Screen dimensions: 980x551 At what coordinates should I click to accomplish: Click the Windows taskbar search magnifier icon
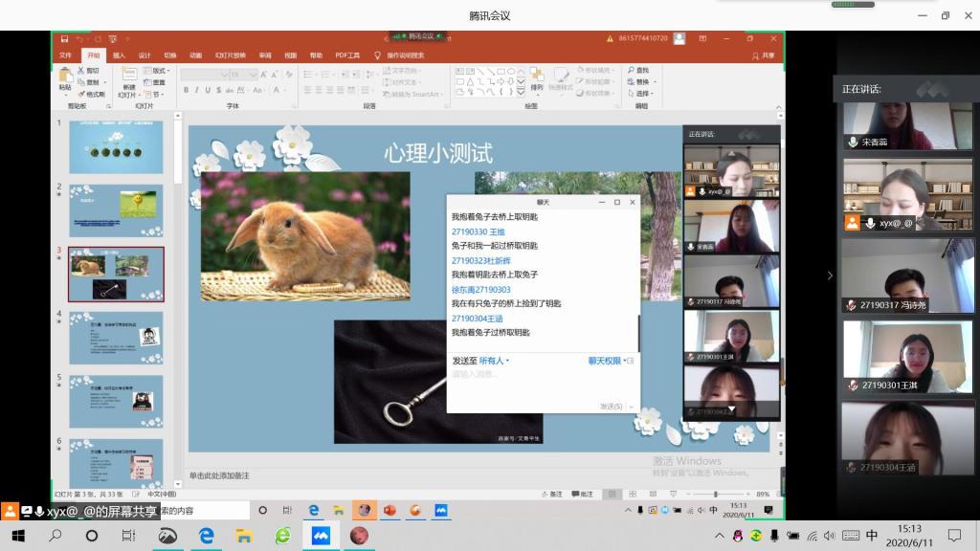tap(55, 536)
